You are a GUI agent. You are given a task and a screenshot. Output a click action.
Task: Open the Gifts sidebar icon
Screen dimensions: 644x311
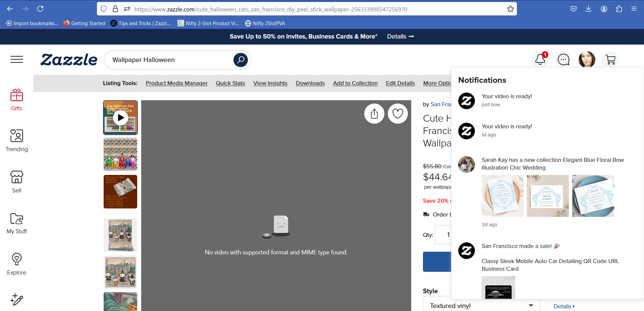tap(17, 100)
